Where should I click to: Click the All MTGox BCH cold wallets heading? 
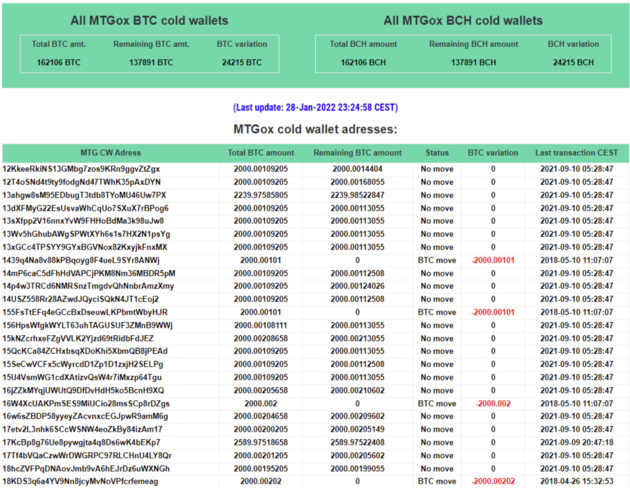click(463, 20)
